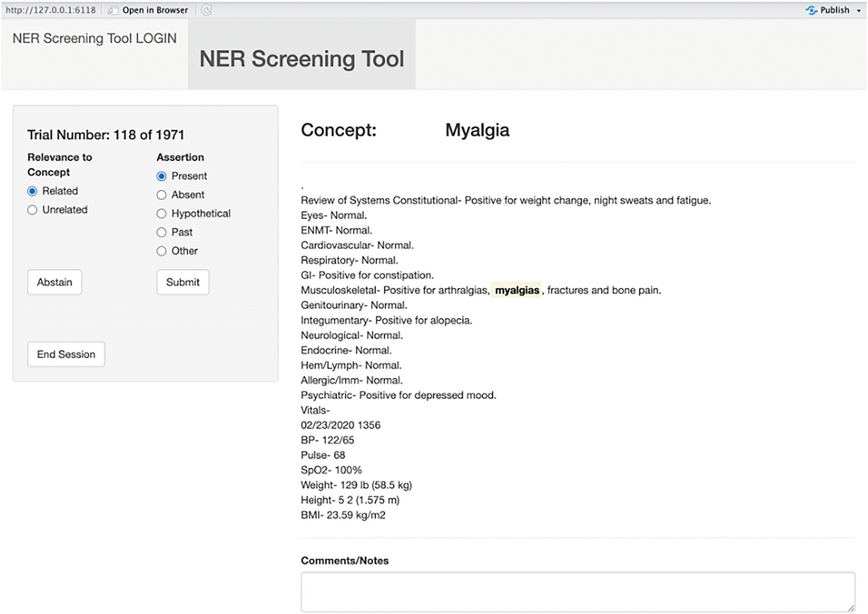Click the Publish icon
868x614 pixels.
coord(811,10)
